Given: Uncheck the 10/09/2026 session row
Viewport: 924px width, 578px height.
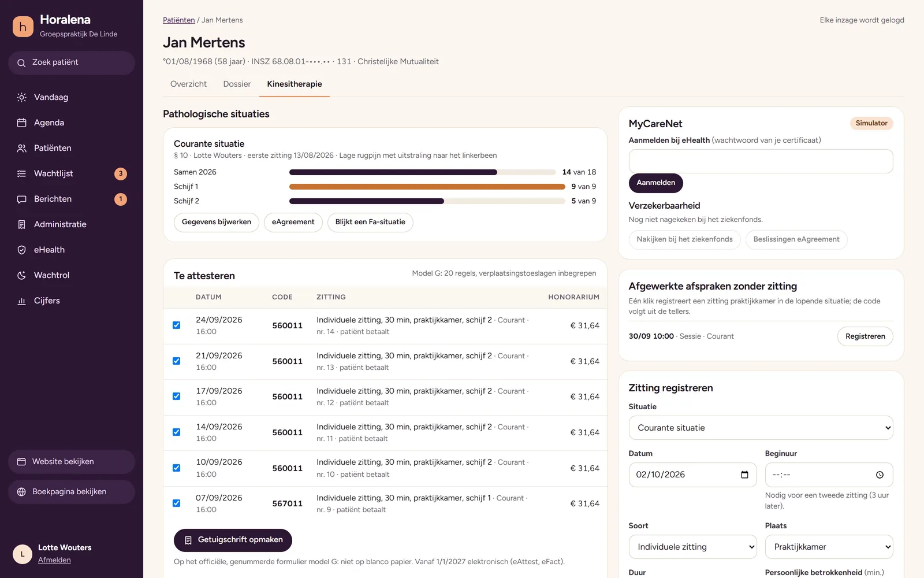Looking at the screenshot, I should 177,468.
